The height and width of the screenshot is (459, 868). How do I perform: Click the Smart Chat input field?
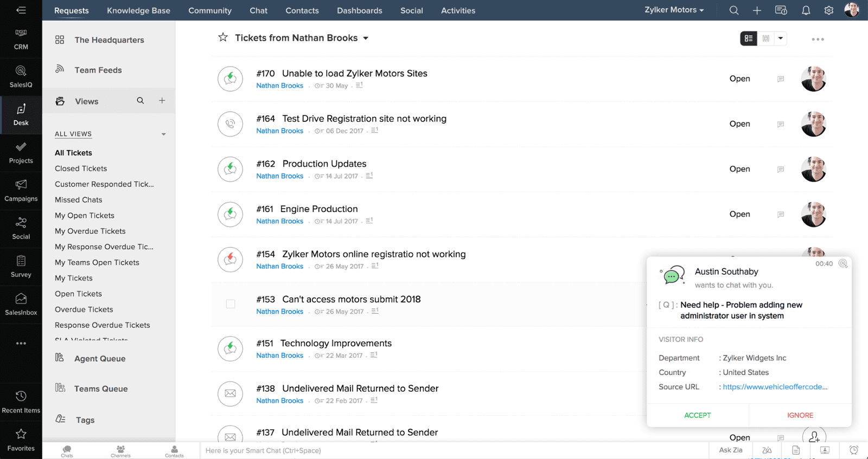point(455,450)
